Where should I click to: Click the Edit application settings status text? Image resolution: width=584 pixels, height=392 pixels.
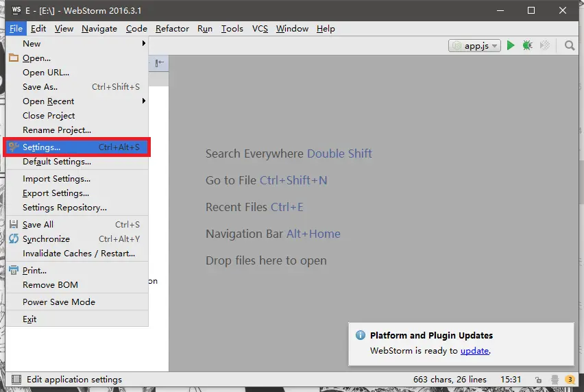tap(74, 380)
